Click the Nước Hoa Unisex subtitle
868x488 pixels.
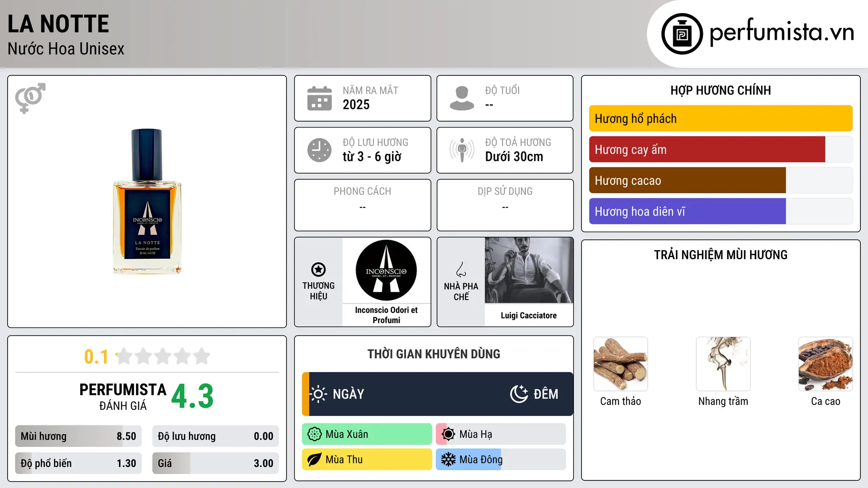[66, 49]
